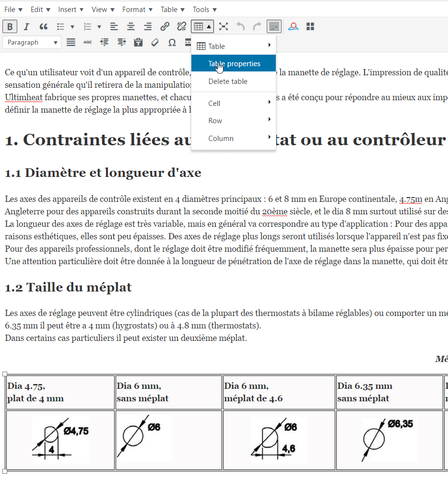The image size is (448, 479).
Task: Click the four-squares grid icon
Action: point(310,26)
